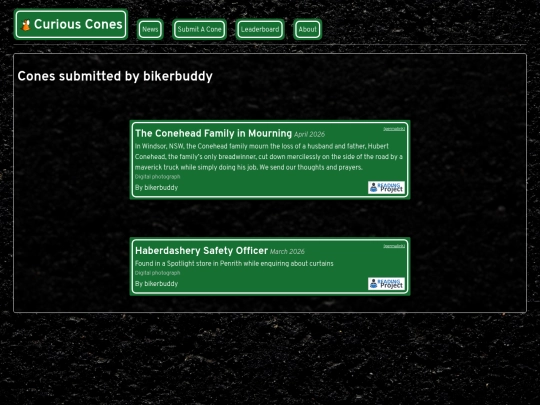Click 'Digital photograph' on Conehead Family card

157,177
